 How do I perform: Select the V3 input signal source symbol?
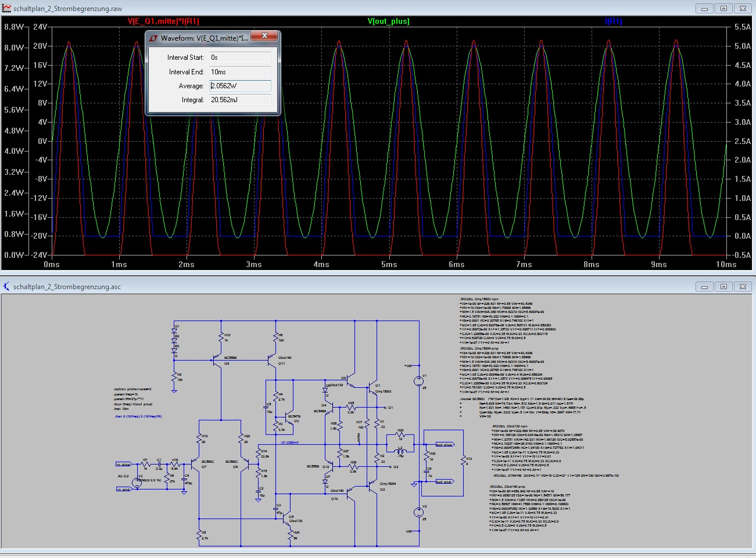137,481
